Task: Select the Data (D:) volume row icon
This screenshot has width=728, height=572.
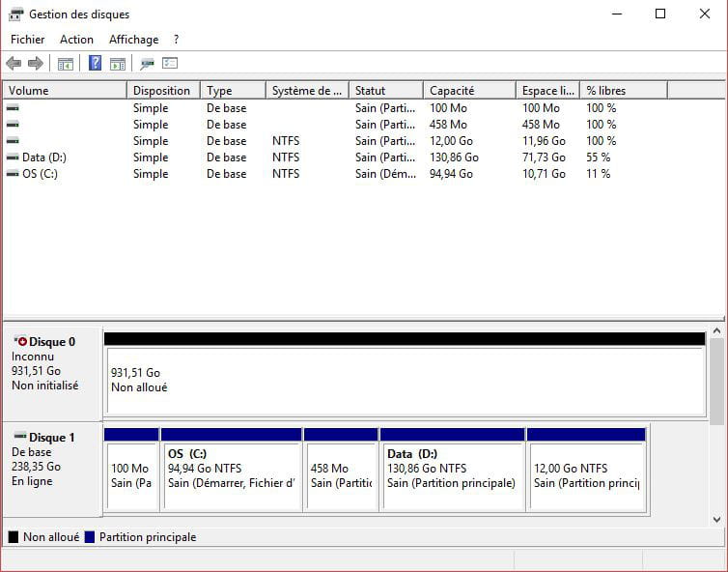Action: coord(13,157)
